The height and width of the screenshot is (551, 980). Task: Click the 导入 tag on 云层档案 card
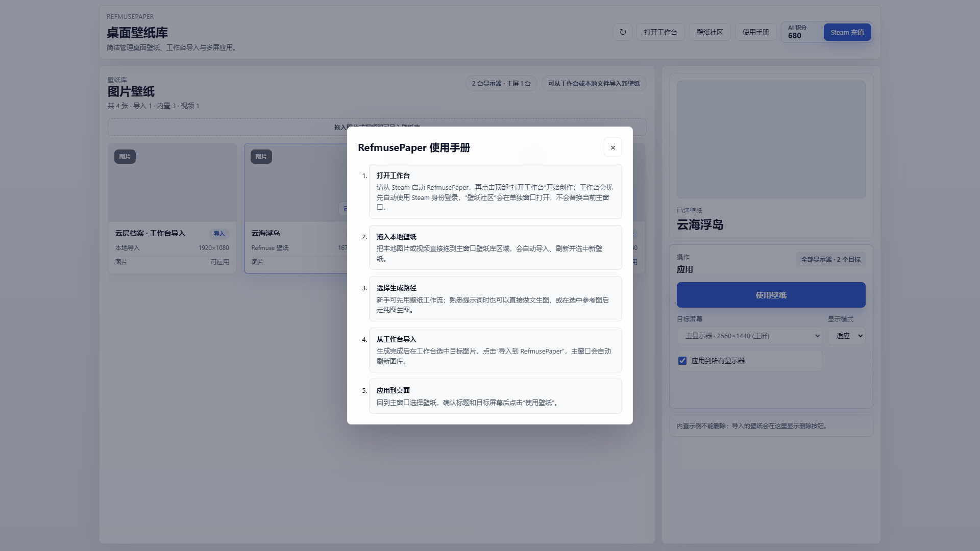pos(219,234)
